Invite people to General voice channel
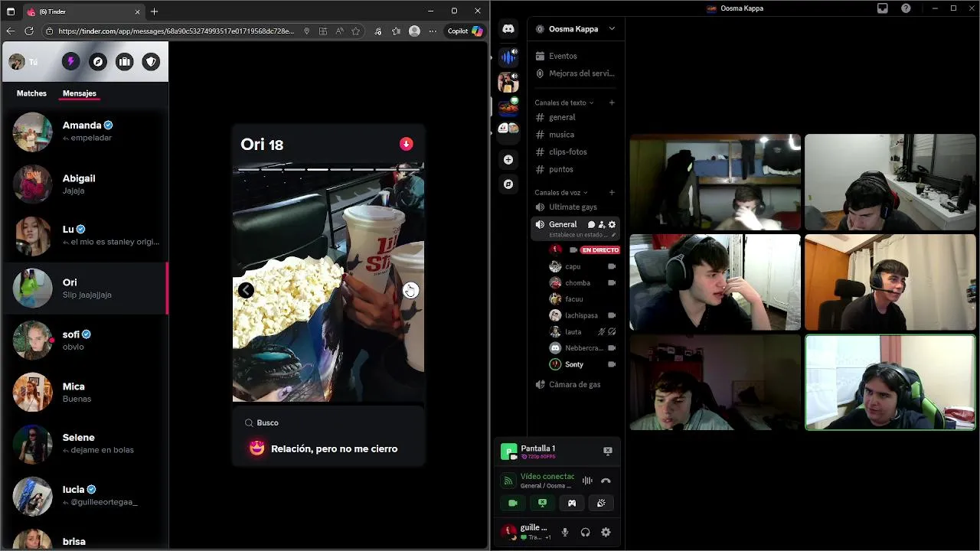This screenshot has height=551, width=980. [602, 225]
